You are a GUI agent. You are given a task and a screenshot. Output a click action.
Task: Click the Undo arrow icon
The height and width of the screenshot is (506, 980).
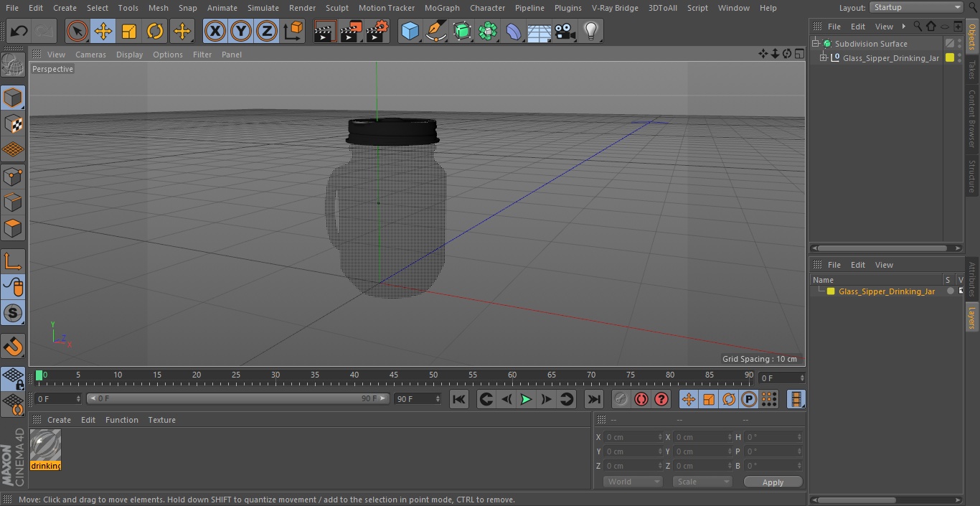[x=19, y=31]
